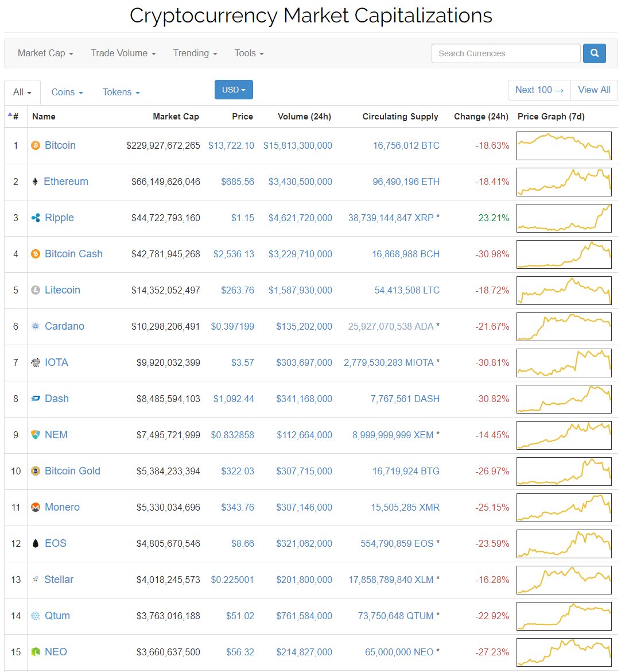This screenshot has height=672, width=629.
Task: Open the USD currency selector
Action: (234, 90)
